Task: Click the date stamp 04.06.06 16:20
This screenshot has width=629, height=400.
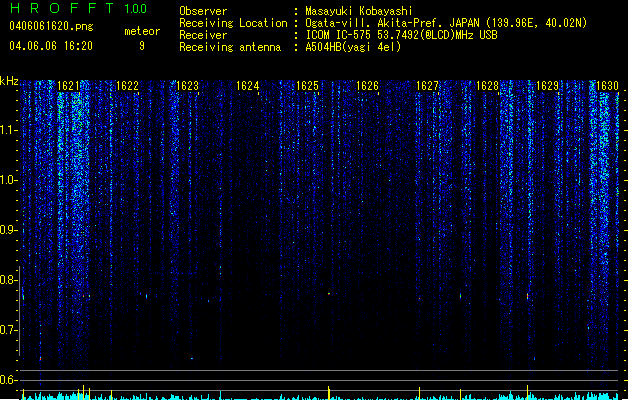Action: [51, 46]
